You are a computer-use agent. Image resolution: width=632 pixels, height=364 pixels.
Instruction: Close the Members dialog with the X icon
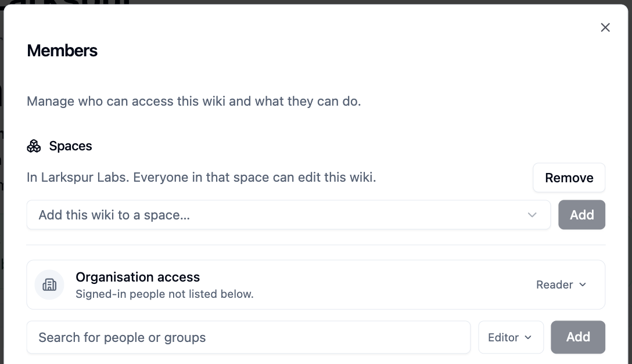(x=605, y=27)
